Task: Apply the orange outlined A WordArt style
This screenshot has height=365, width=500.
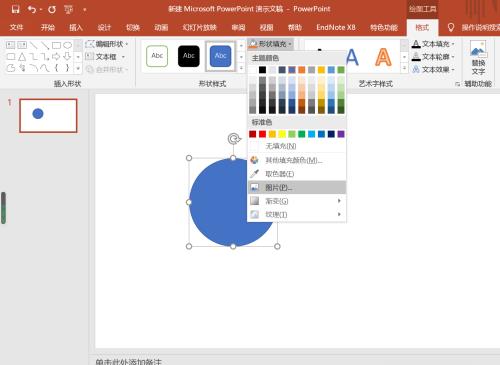Action: (x=383, y=57)
